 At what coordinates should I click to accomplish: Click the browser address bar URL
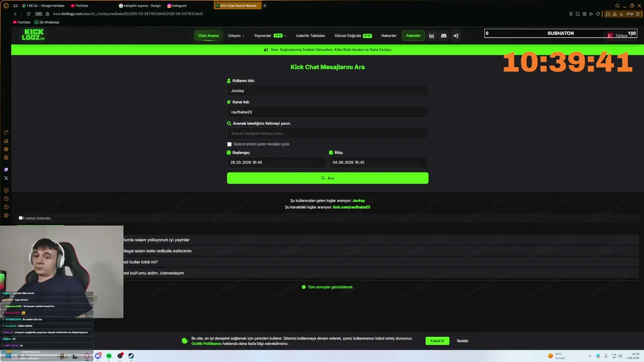click(x=127, y=14)
